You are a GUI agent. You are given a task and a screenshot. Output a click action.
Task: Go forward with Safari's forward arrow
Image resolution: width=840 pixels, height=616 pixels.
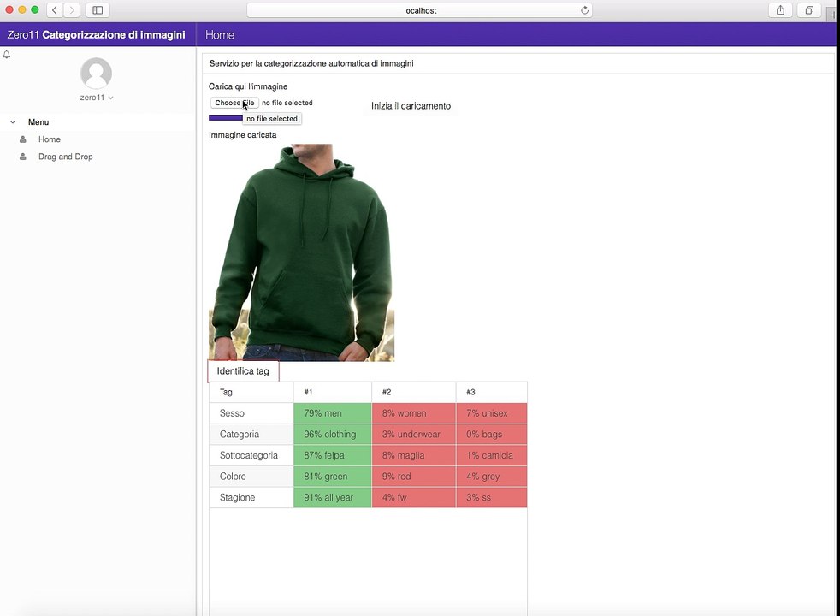72,10
